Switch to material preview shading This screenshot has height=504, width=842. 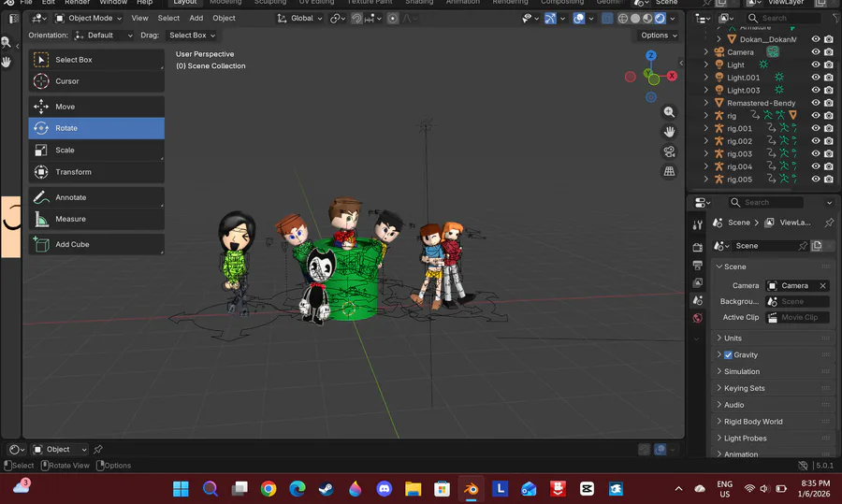647,19
